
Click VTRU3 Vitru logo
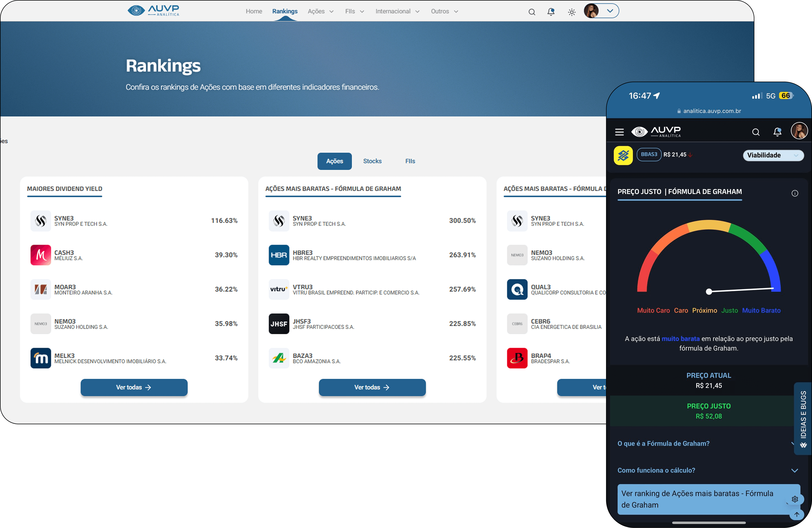click(279, 289)
